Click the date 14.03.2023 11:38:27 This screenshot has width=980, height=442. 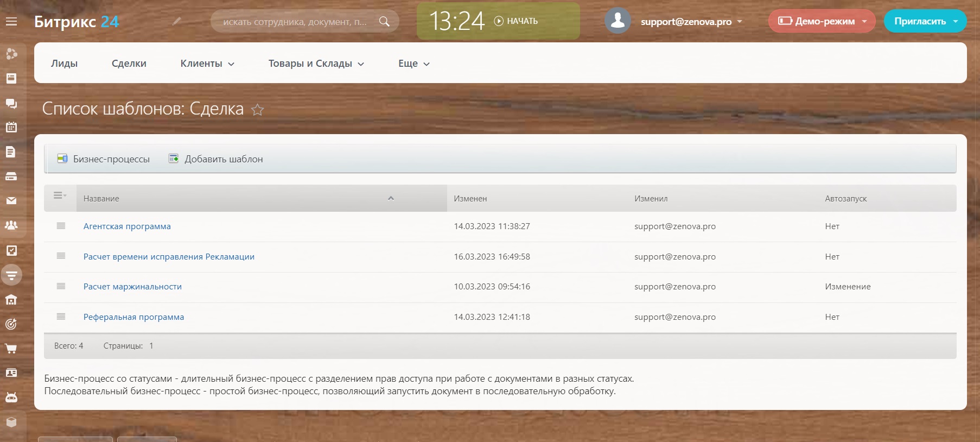pyautogui.click(x=492, y=226)
